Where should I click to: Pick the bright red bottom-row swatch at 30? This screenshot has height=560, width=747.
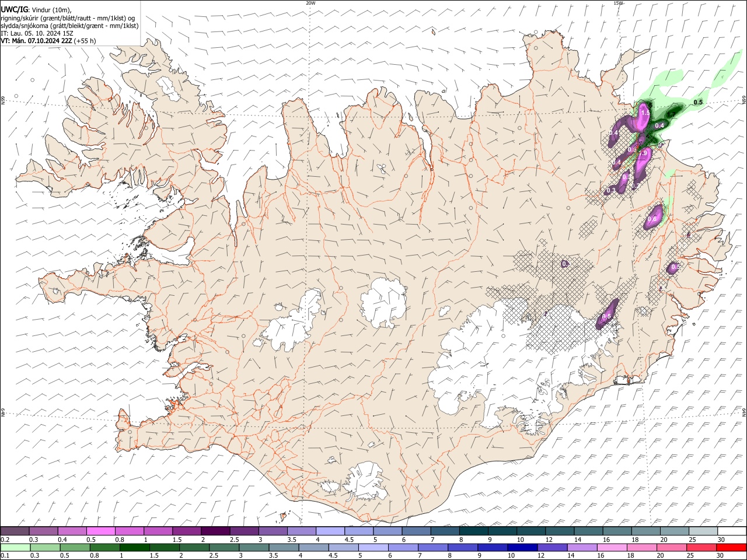point(731,547)
